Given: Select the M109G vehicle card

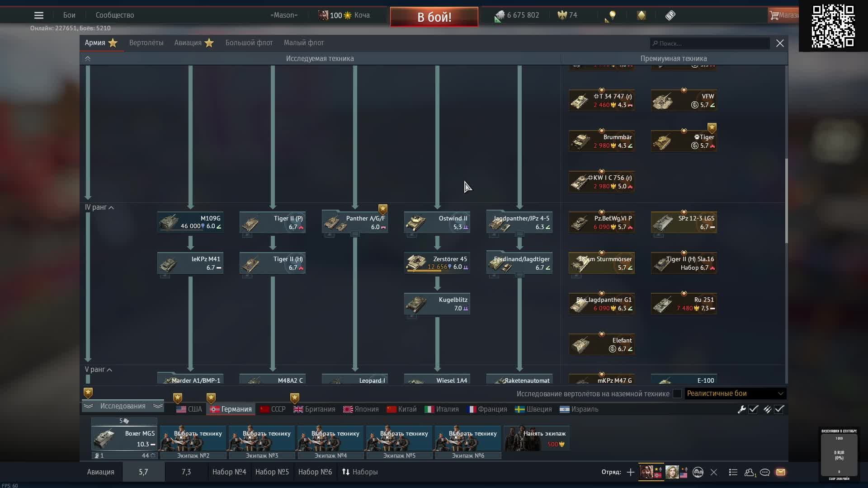Looking at the screenshot, I should (x=190, y=223).
